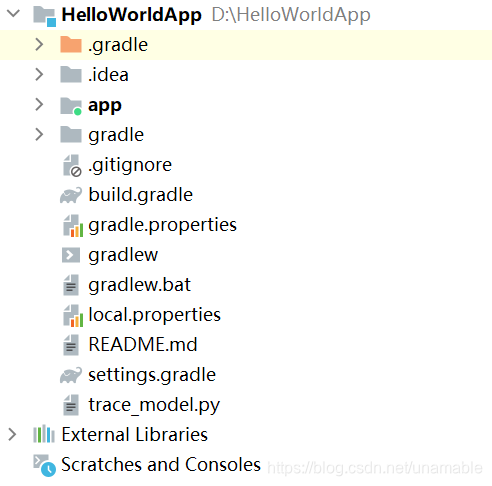Click the gradlew.bat file icon
Screen dimensions: 492x486
[71, 285]
